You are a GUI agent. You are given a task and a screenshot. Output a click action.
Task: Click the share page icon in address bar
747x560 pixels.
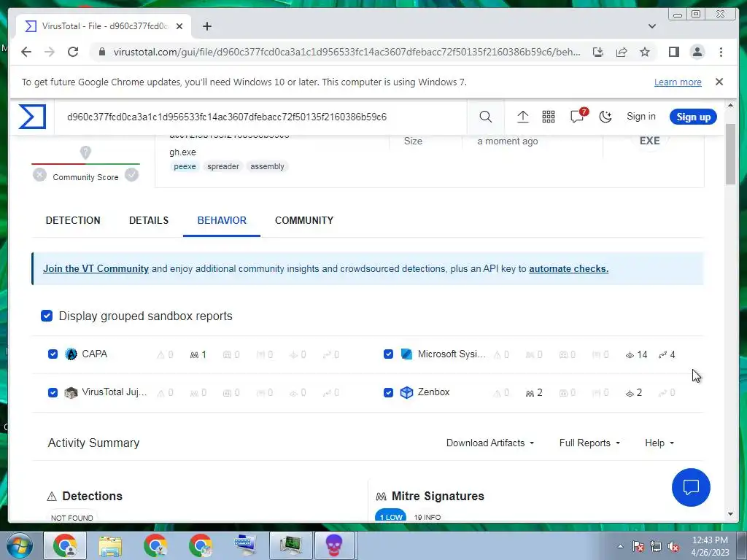(622, 52)
